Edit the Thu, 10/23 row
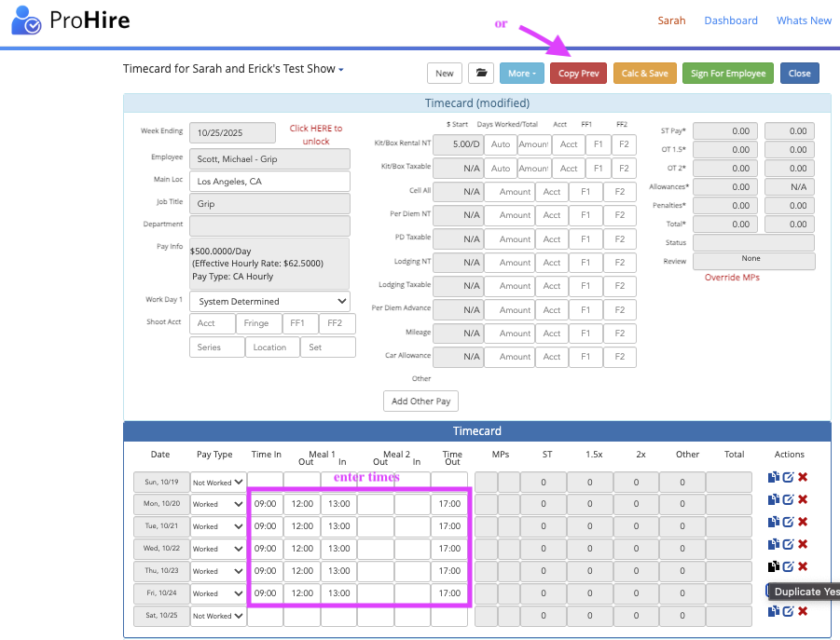 point(788,566)
